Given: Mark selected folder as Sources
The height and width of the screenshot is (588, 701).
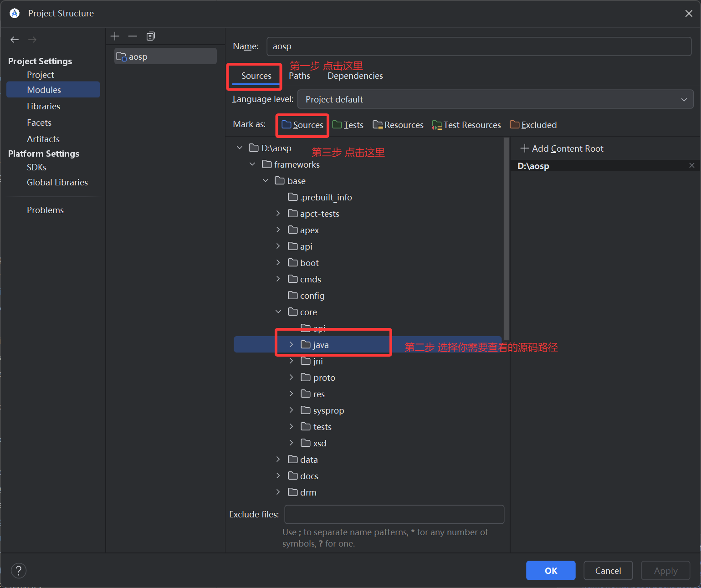Looking at the screenshot, I should pyautogui.click(x=302, y=125).
